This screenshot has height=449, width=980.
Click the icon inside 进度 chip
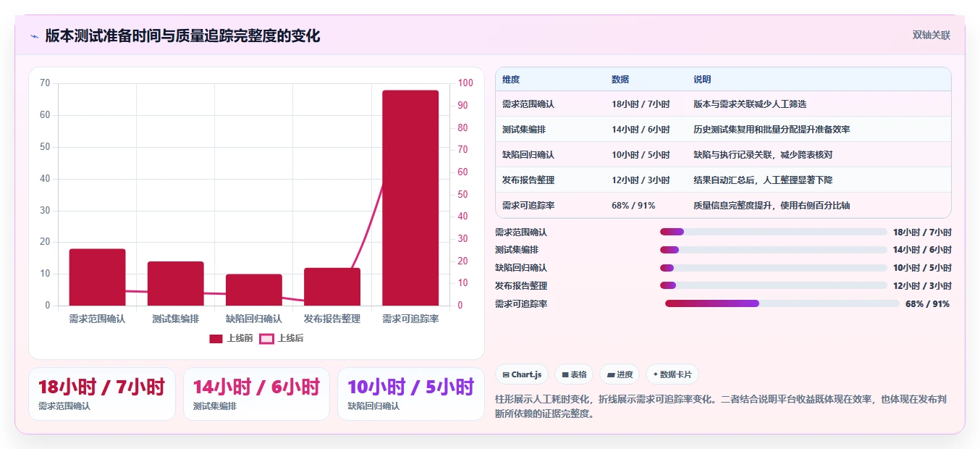[x=611, y=375]
